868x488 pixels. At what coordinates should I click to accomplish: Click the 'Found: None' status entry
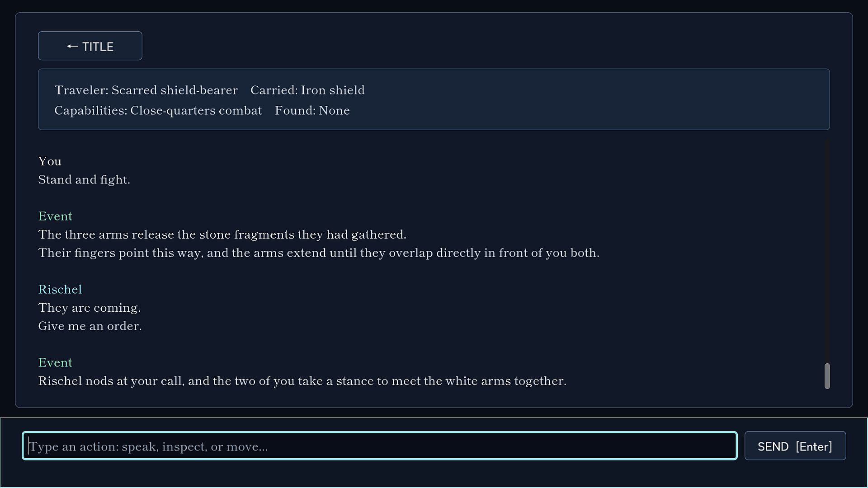pyautogui.click(x=312, y=111)
